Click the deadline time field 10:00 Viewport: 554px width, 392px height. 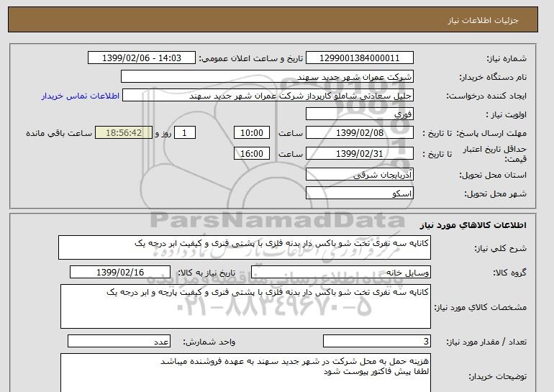click(x=252, y=133)
